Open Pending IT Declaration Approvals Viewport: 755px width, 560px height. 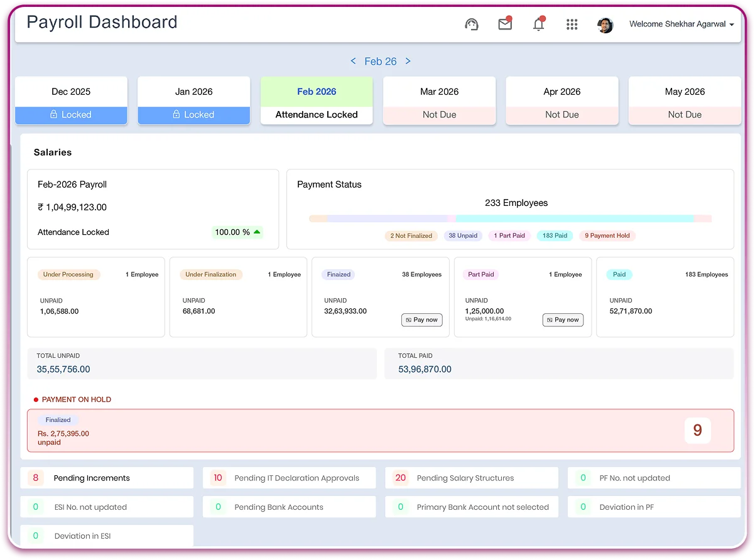click(x=289, y=478)
